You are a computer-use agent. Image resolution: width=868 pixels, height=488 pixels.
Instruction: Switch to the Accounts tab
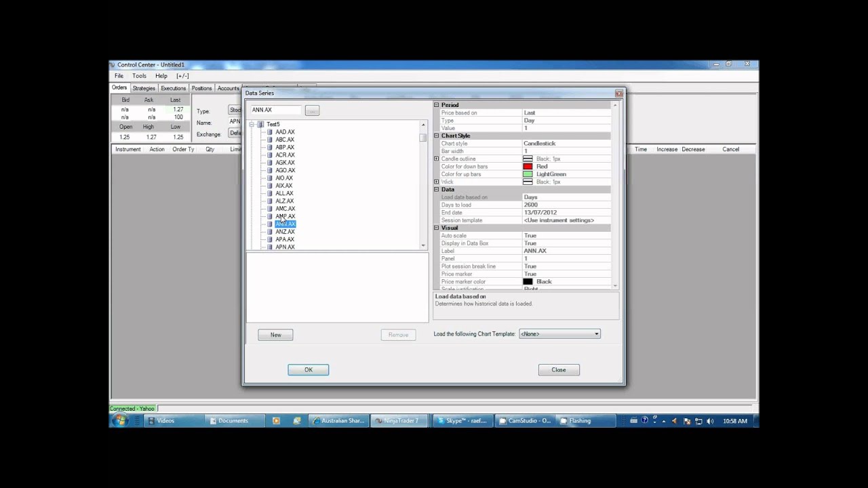(228, 88)
